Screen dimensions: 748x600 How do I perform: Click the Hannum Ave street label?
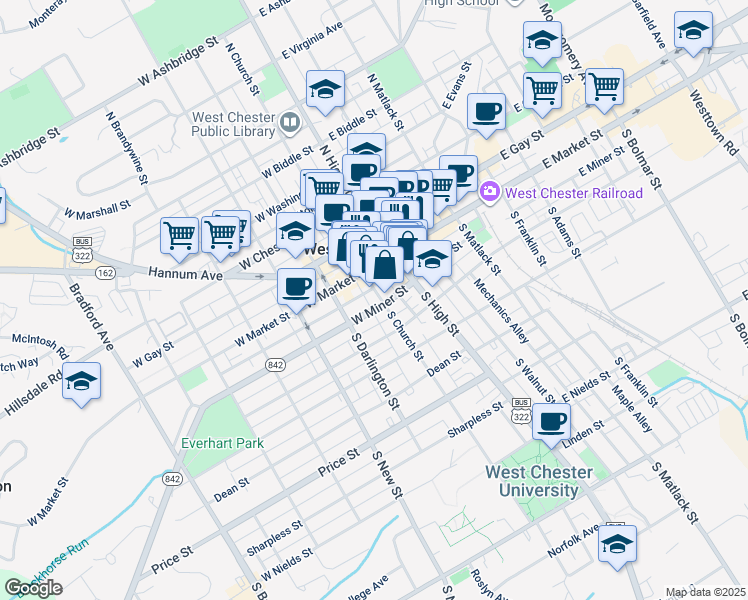tap(186, 274)
